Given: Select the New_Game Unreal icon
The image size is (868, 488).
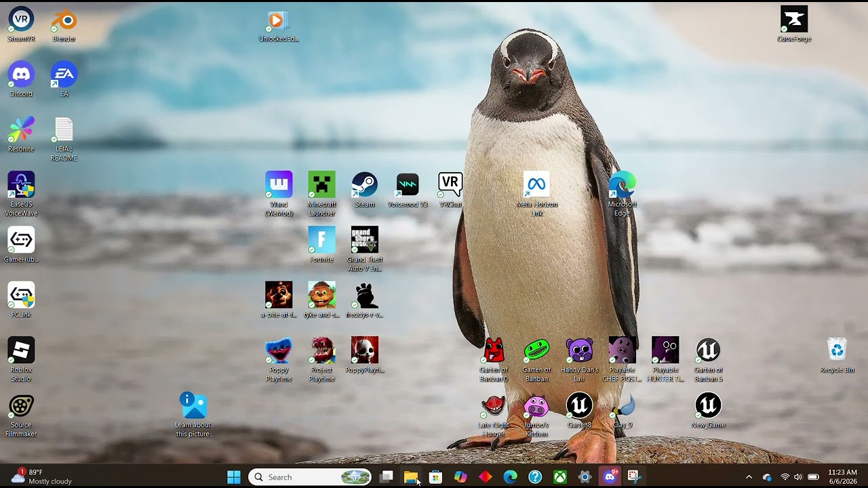Looking at the screenshot, I should tap(708, 411).
